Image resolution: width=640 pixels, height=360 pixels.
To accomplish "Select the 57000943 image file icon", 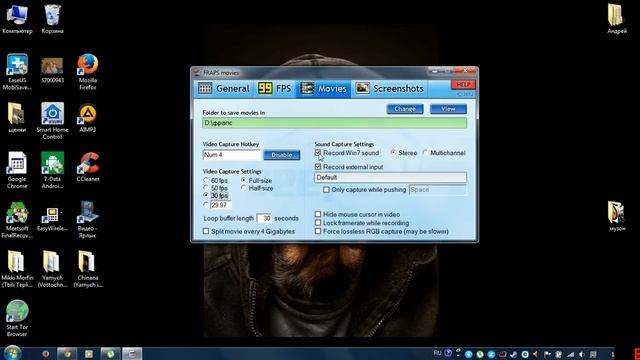I will point(52,69).
